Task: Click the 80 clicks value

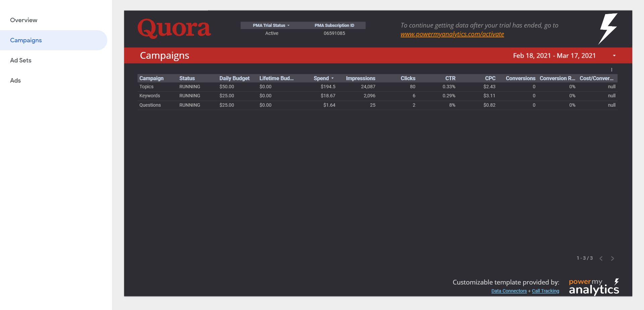Action: coord(413,87)
